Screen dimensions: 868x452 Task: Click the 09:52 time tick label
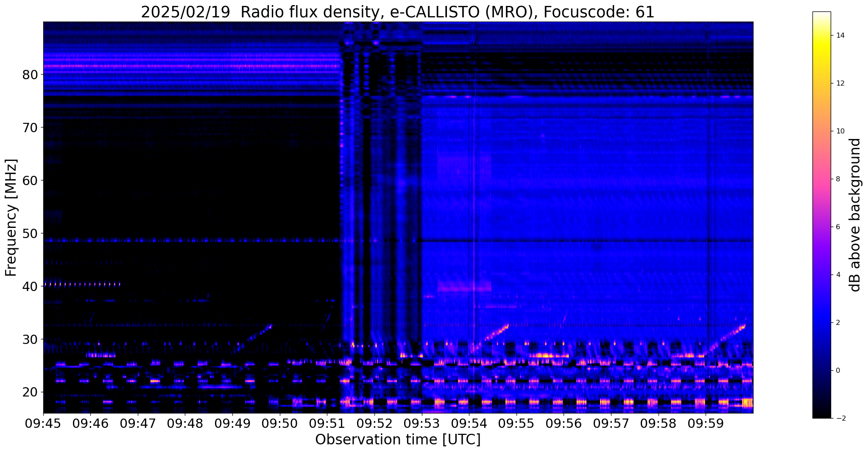(374, 424)
